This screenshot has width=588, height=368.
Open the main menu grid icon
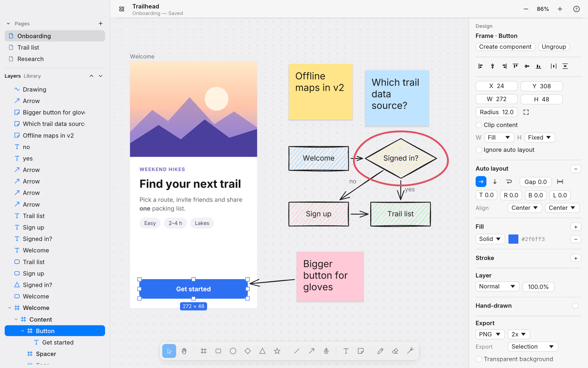pyautogui.click(x=122, y=9)
